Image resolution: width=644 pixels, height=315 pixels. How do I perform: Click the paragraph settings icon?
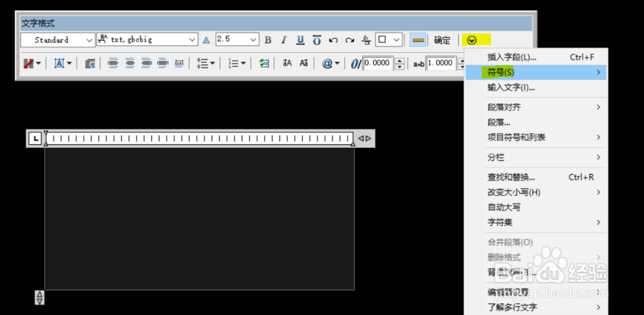(90, 64)
